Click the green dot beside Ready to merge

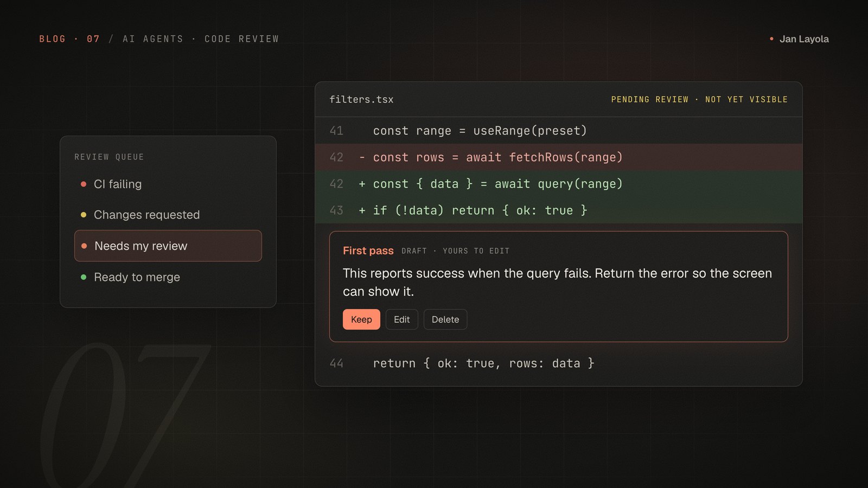click(84, 277)
